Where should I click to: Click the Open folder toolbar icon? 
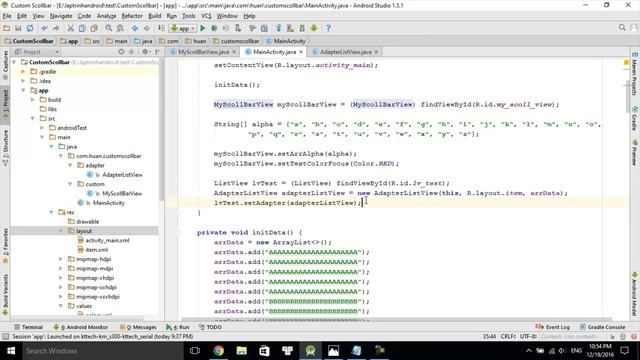coord(7,28)
